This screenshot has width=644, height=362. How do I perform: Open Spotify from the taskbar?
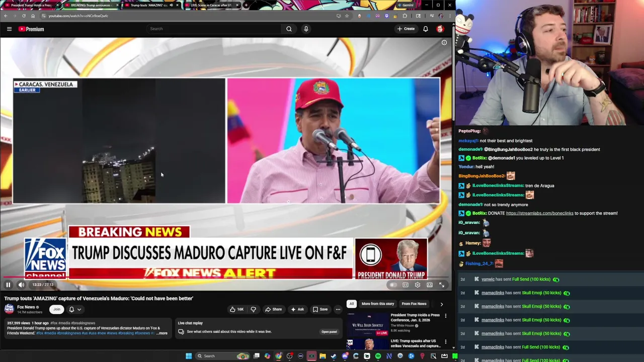(x=378, y=356)
